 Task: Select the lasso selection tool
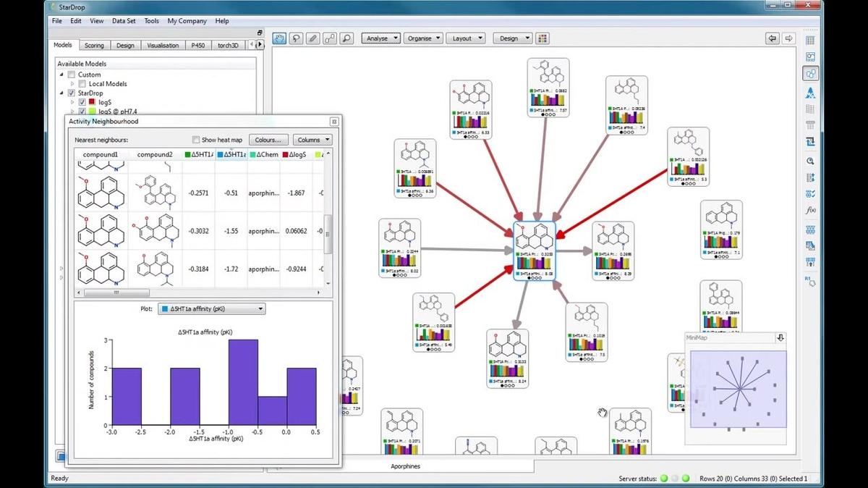click(x=296, y=38)
